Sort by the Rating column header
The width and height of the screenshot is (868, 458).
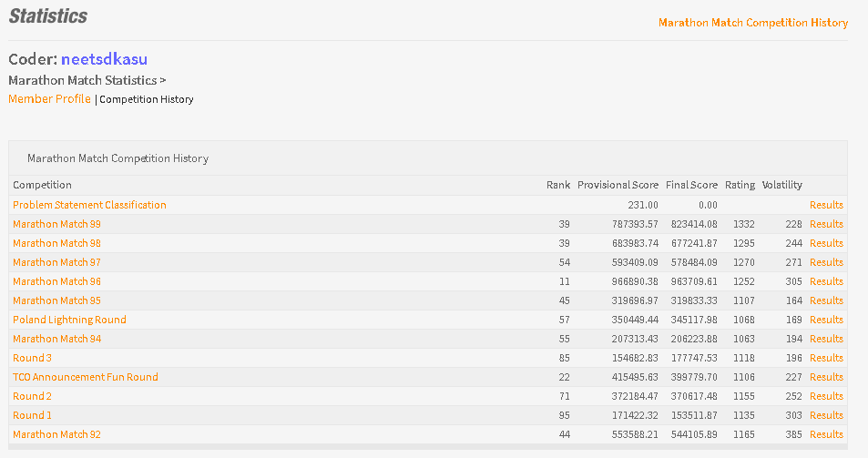[740, 185]
